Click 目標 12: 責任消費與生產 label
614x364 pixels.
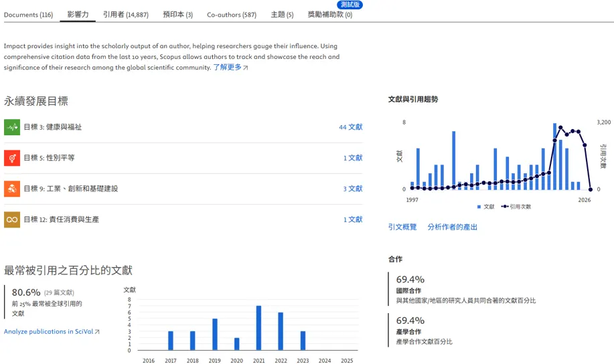click(61, 219)
